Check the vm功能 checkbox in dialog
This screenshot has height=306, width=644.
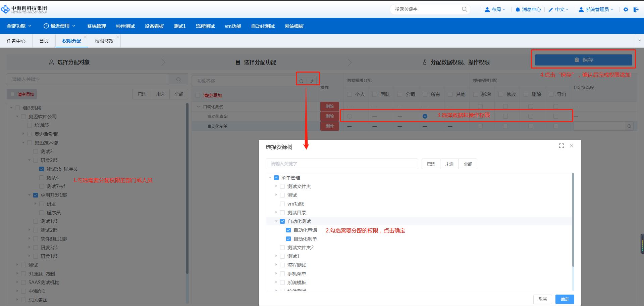click(x=282, y=204)
